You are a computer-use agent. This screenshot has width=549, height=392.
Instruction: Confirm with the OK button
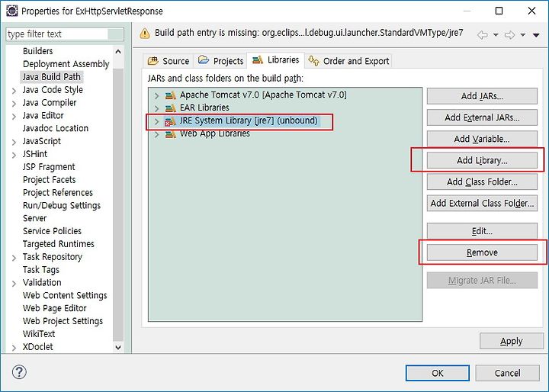click(438, 373)
